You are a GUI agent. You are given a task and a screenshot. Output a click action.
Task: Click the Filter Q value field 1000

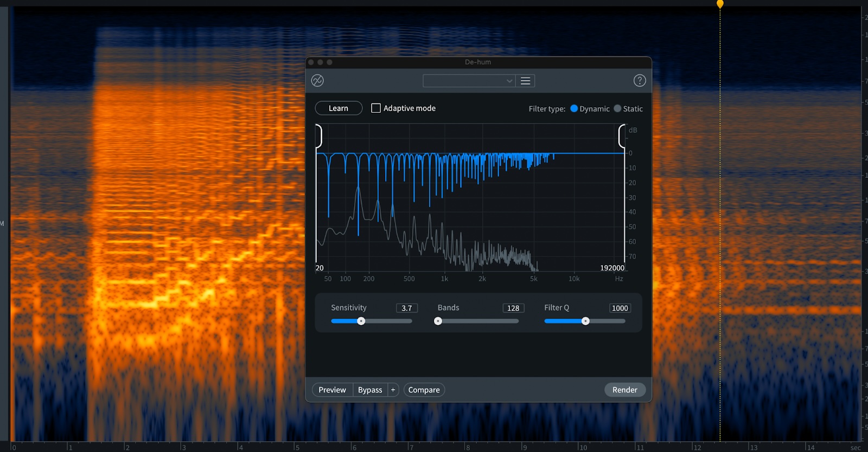click(620, 308)
